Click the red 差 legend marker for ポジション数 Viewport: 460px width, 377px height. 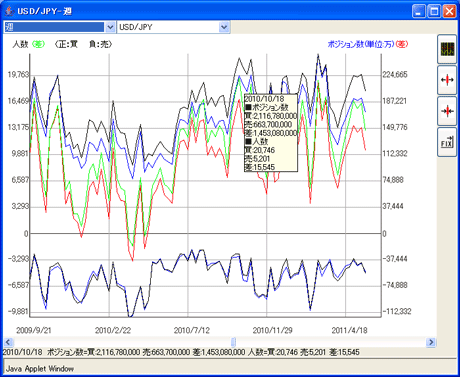tap(402, 44)
